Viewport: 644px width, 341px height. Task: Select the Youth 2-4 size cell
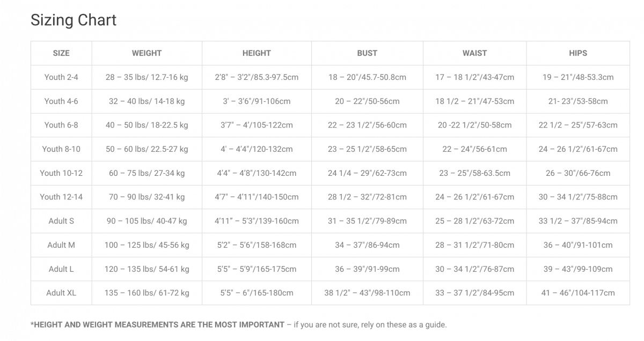tap(61, 77)
